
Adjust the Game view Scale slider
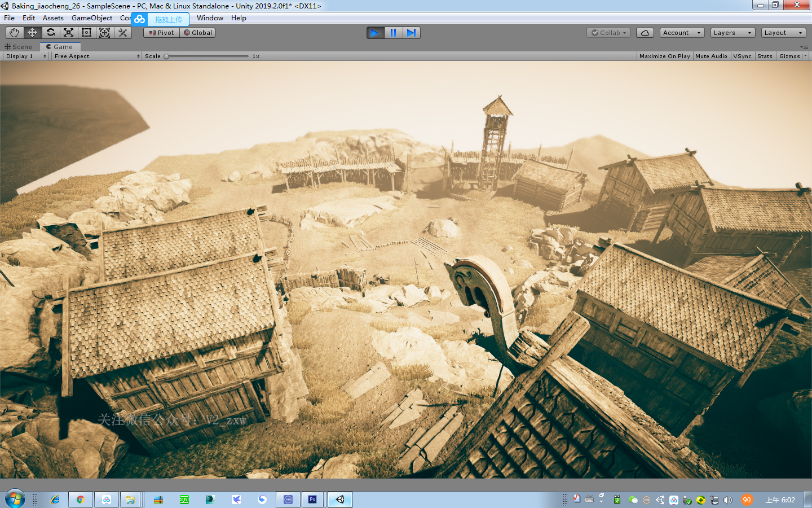(206, 56)
